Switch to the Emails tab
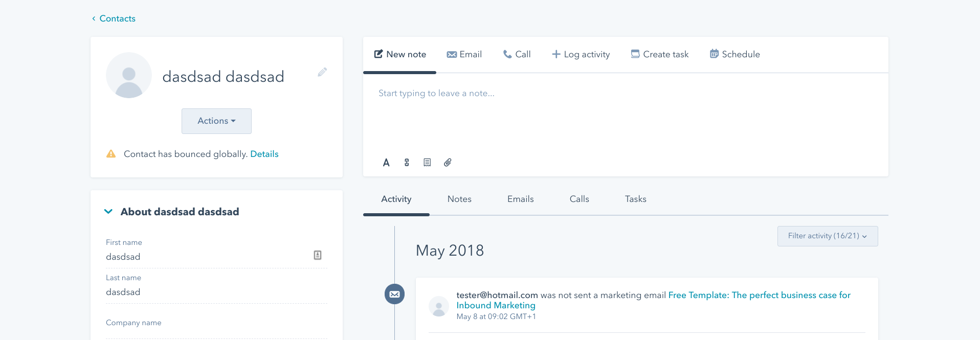 tap(520, 199)
